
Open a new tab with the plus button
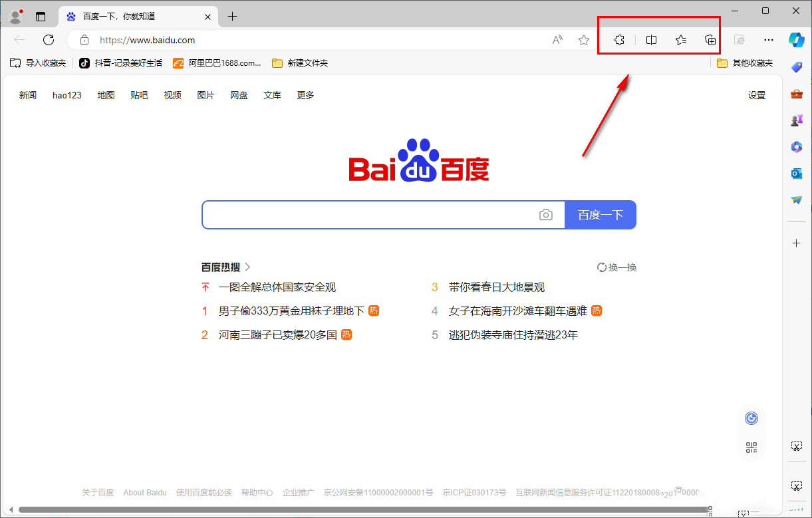pos(232,17)
